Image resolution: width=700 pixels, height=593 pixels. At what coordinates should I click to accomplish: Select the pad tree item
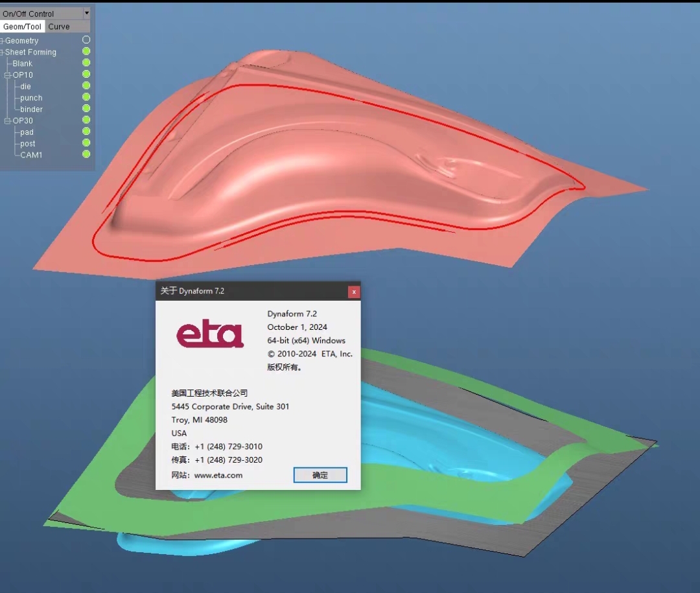[x=27, y=132]
